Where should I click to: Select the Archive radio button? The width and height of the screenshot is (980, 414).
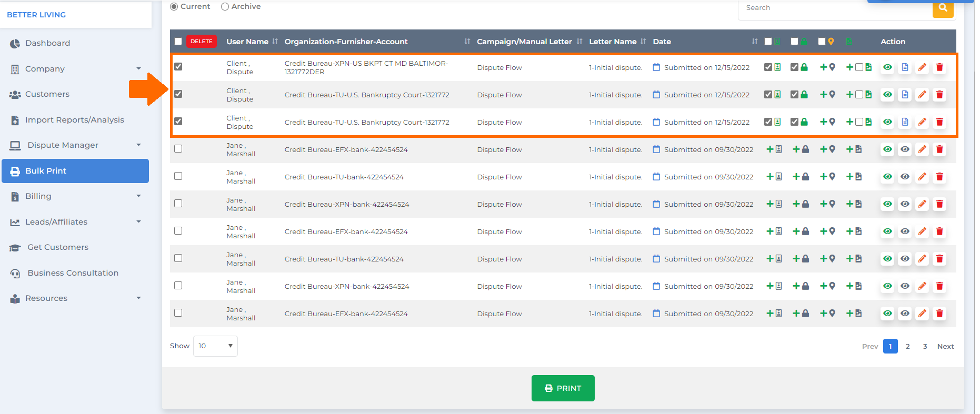[225, 7]
